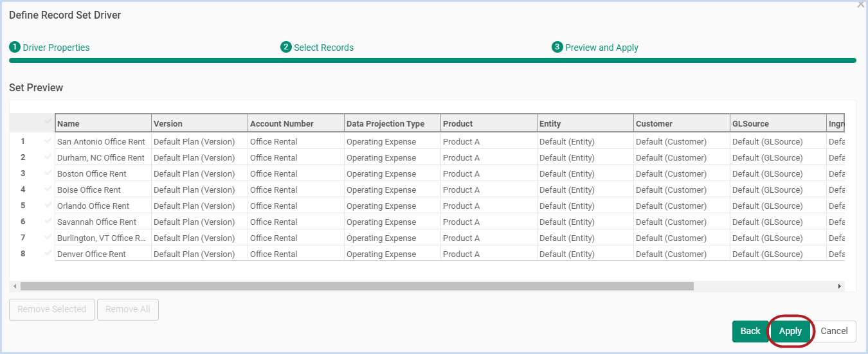Viewport: 868px width, 354px height.
Task: Click the Version column header
Action: click(199, 123)
